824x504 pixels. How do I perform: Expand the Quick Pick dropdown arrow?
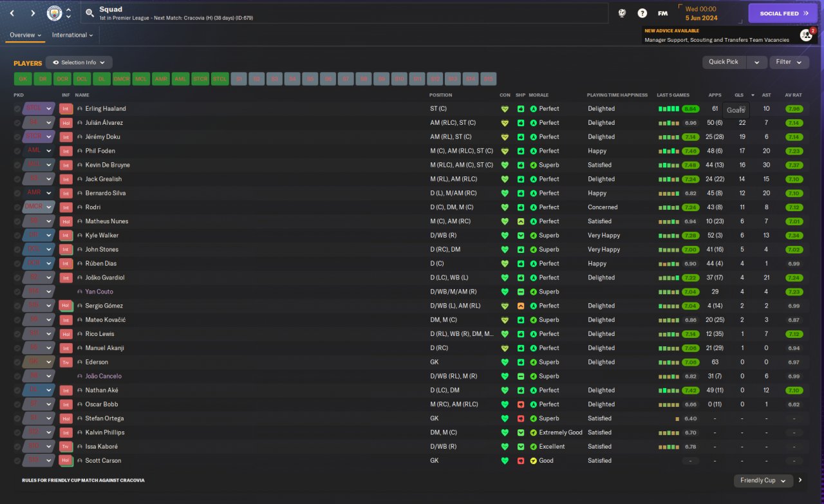756,62
